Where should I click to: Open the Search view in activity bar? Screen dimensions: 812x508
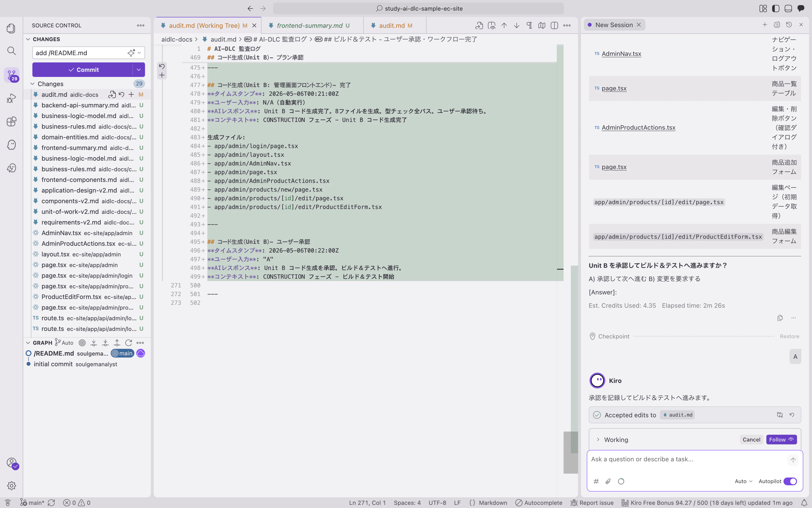(11, 51)
